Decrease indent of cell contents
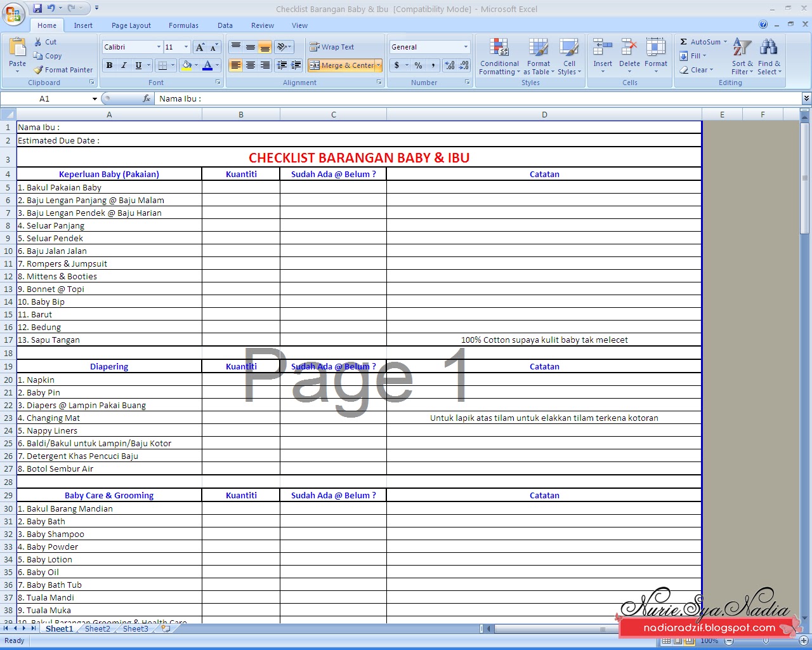Viewport: 812px width, 650px height. (x=282, y=65)
